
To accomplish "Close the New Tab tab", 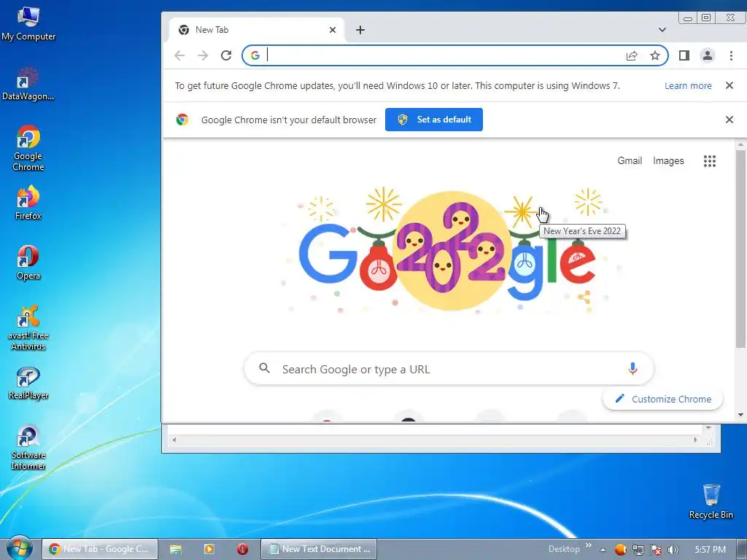I will (333, 30).
